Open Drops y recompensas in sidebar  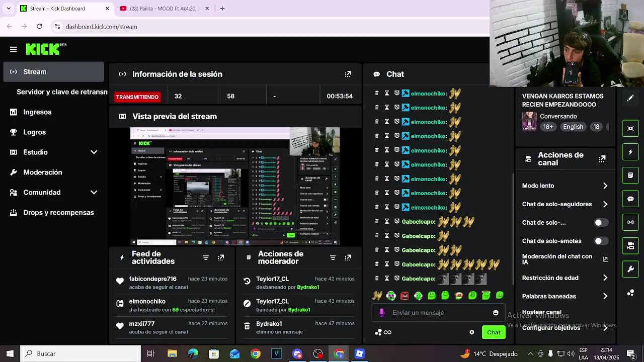click(53, 213)
